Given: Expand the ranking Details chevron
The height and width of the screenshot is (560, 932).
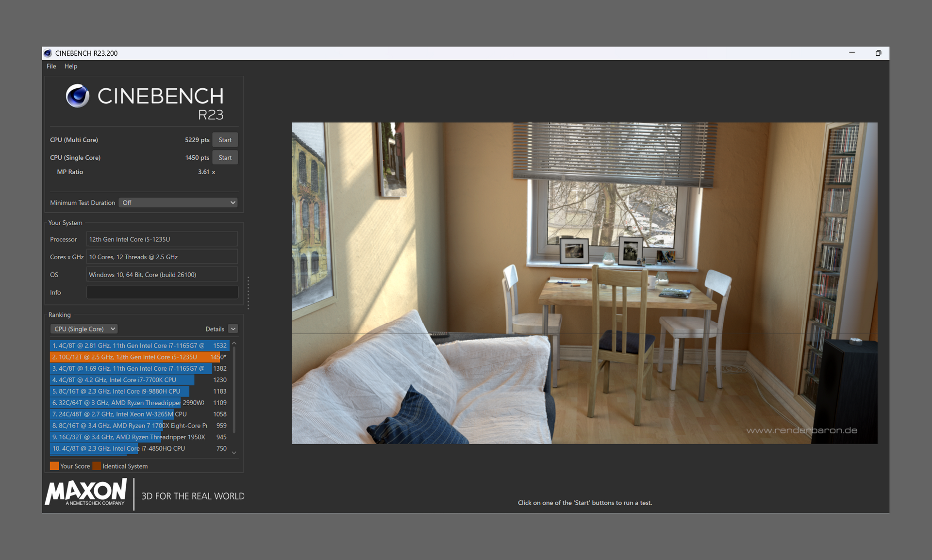Looking at the screenshot, I should coord(233,329).
